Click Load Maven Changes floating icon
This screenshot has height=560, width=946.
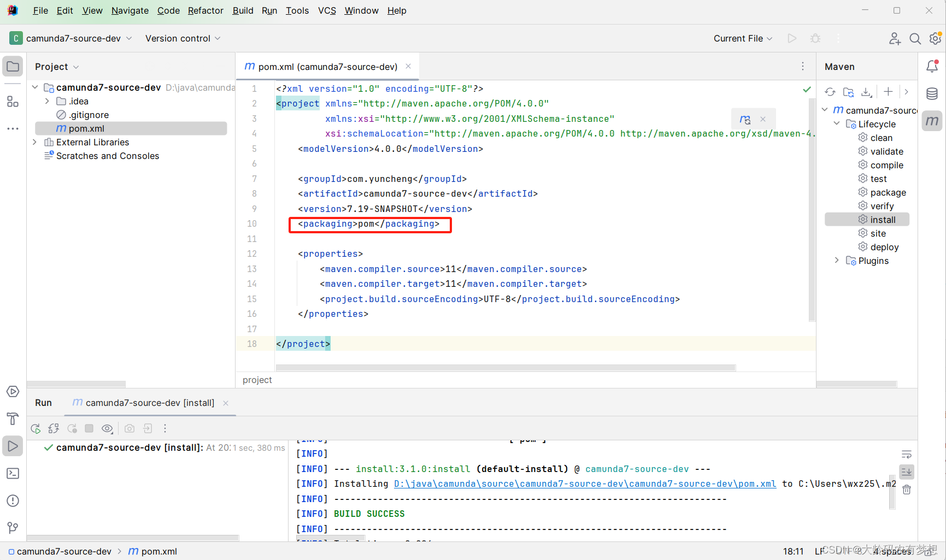click(x=745, y=119)
